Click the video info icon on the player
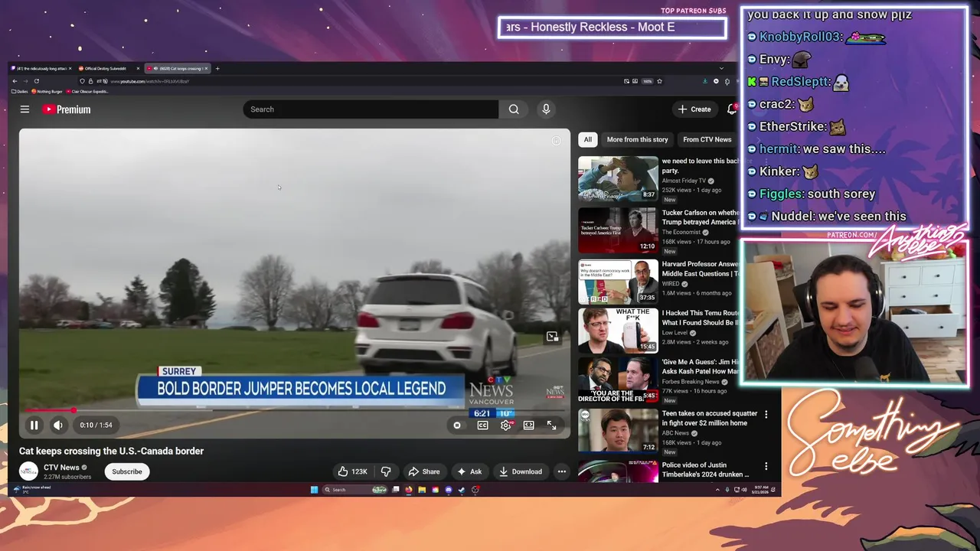 [557, 141]
